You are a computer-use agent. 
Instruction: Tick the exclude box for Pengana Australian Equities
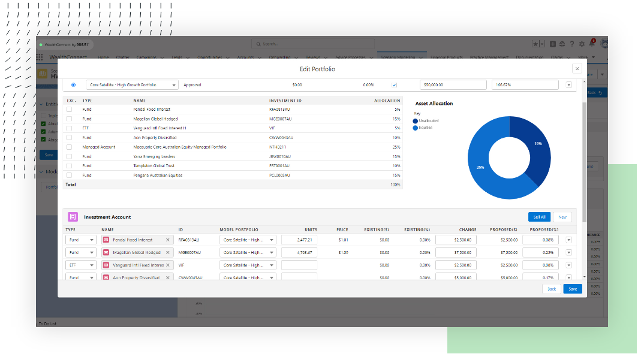[x=69, y=175]
